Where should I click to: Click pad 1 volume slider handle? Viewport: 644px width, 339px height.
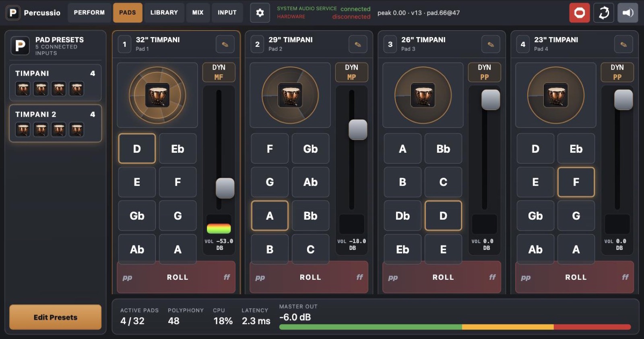(x=225, y=188)
